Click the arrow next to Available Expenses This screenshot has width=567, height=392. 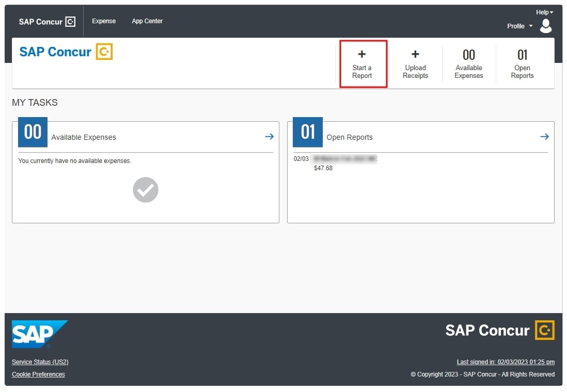269,136
